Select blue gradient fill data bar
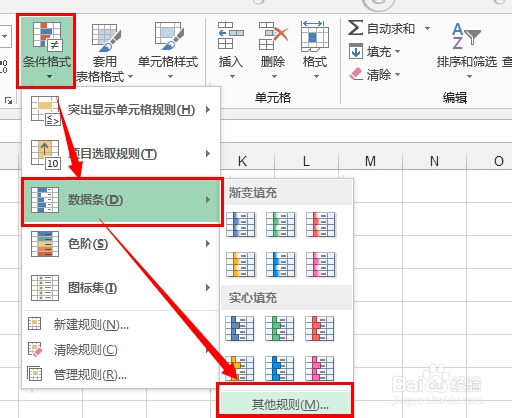The width and height of the screenshot is (512, 418). coord(240,225)
